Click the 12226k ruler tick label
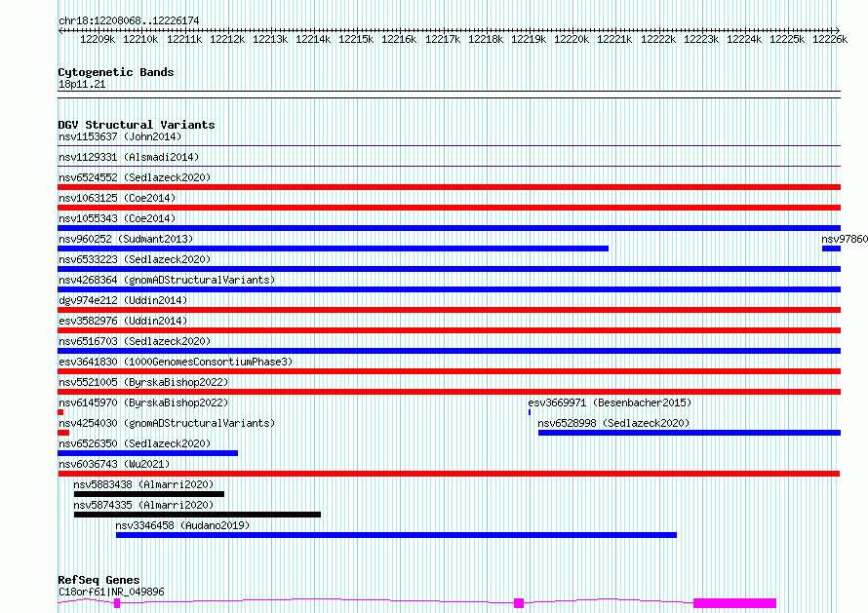 [830, 39]
